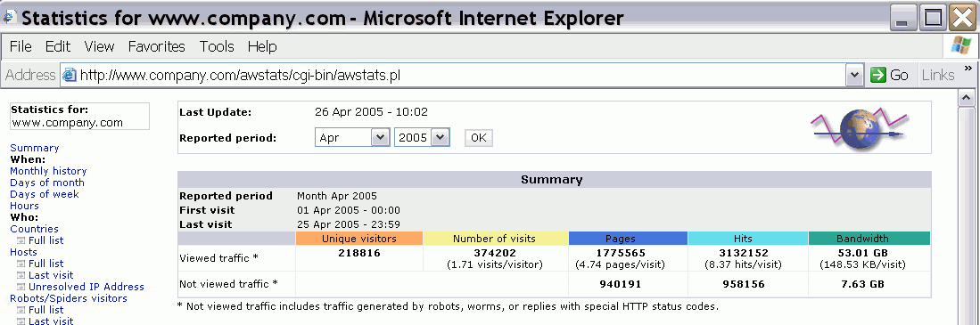This screenshot has width=980, height=325.
Task: Open the Tools menu
Action: 217,47
